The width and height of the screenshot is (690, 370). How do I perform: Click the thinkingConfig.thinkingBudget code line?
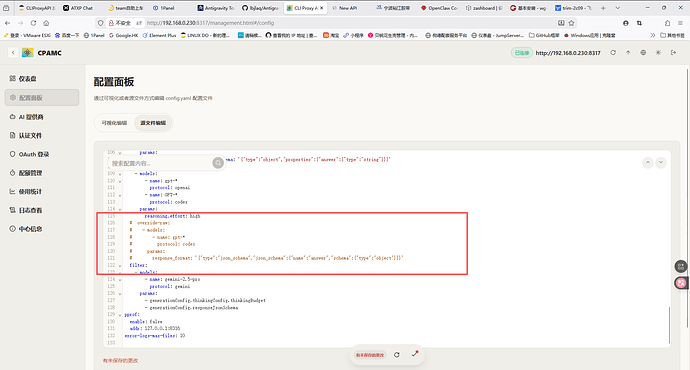[207, 300]
